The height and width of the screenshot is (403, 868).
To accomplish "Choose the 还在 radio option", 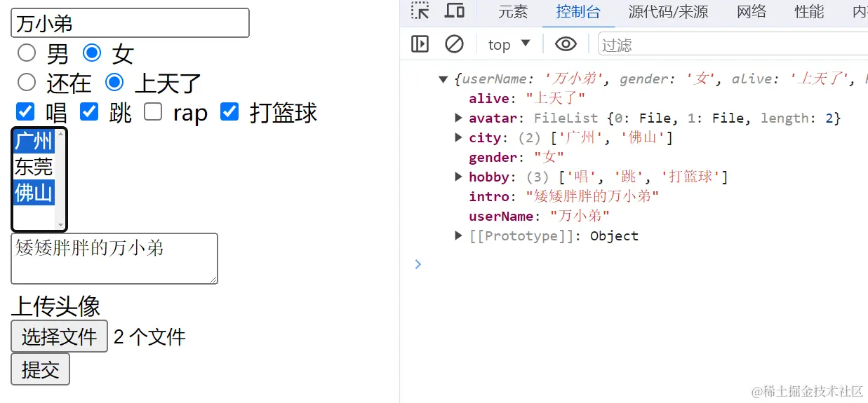I will click(27, 82).
